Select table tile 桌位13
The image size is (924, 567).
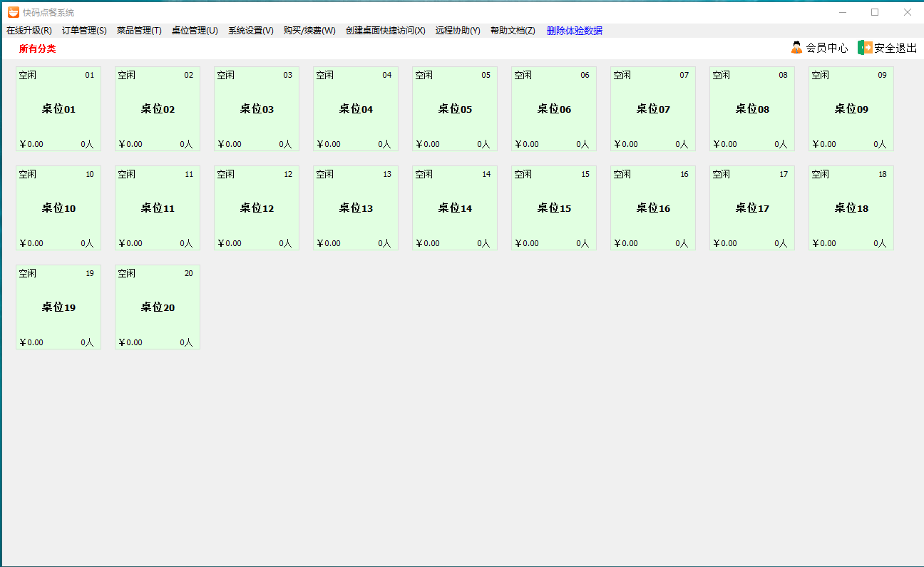tap(356, 208)
